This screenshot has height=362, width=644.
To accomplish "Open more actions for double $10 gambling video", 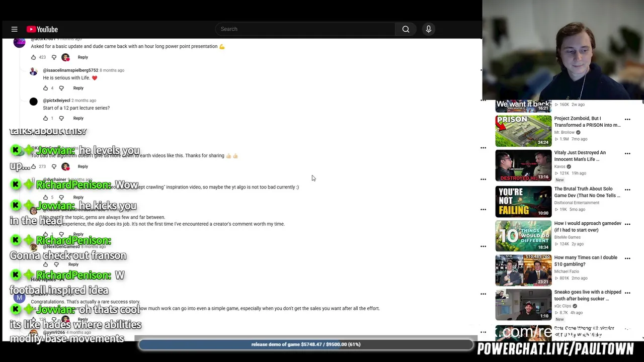I will pos(627,258).
